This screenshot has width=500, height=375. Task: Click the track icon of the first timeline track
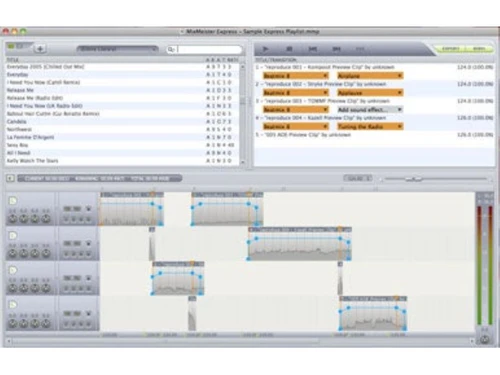[13, 201]
